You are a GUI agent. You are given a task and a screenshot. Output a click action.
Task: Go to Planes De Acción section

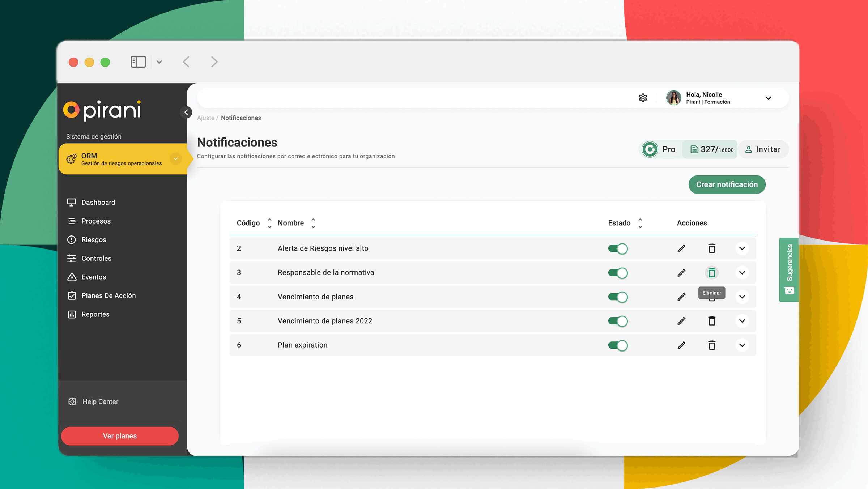[x=109, y=295]
